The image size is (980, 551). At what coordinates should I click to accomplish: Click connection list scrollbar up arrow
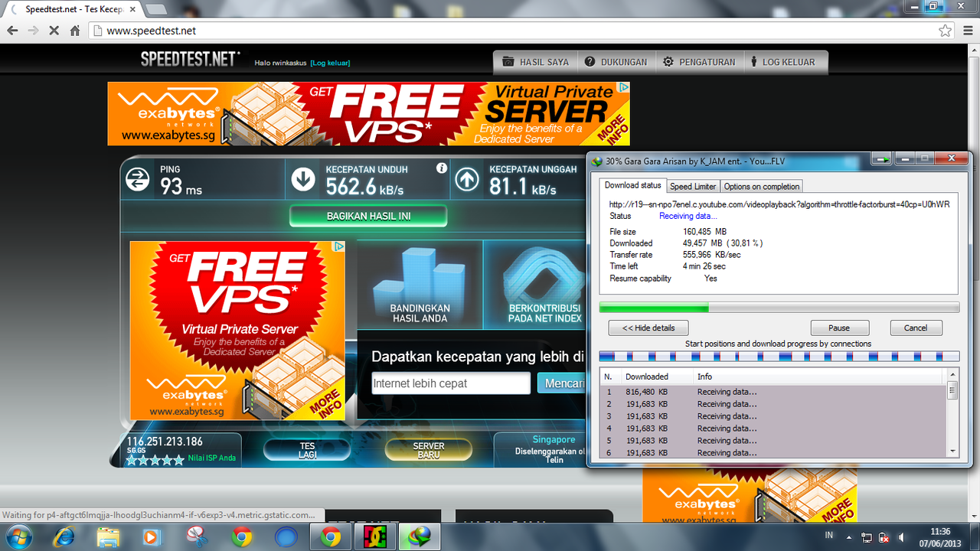952,375
